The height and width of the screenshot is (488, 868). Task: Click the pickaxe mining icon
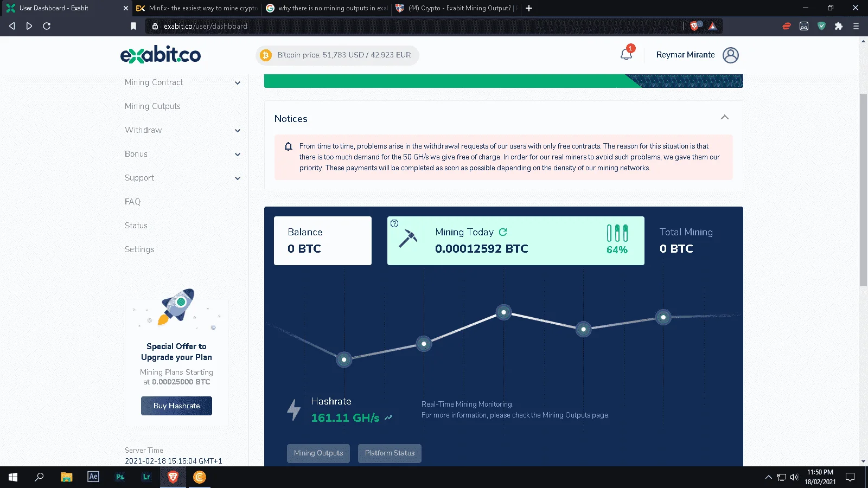tap(408, 238)
